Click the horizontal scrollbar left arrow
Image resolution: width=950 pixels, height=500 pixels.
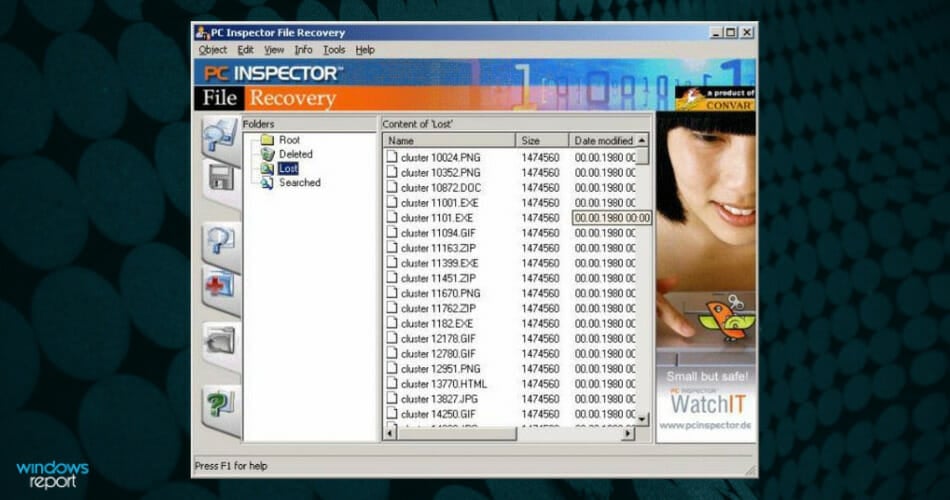coord(390,433)
